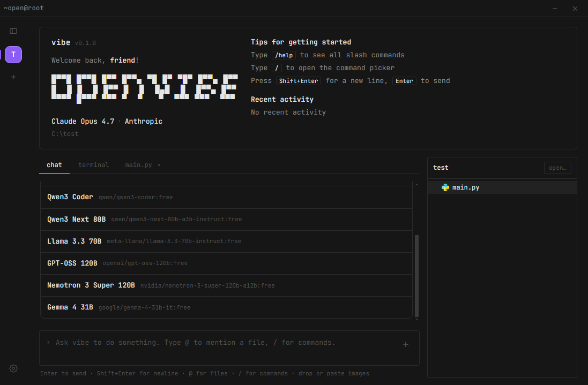Screen dimensions: 588x385
Task: Click the Python icon next to main.py
Action: 445,187
